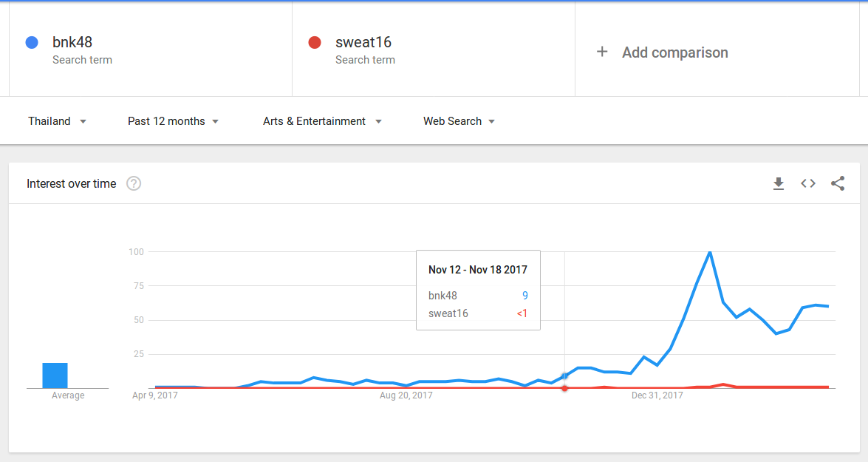Click the Interest over time heading
The width and height of the screenshot is (868, 462).
72,183
